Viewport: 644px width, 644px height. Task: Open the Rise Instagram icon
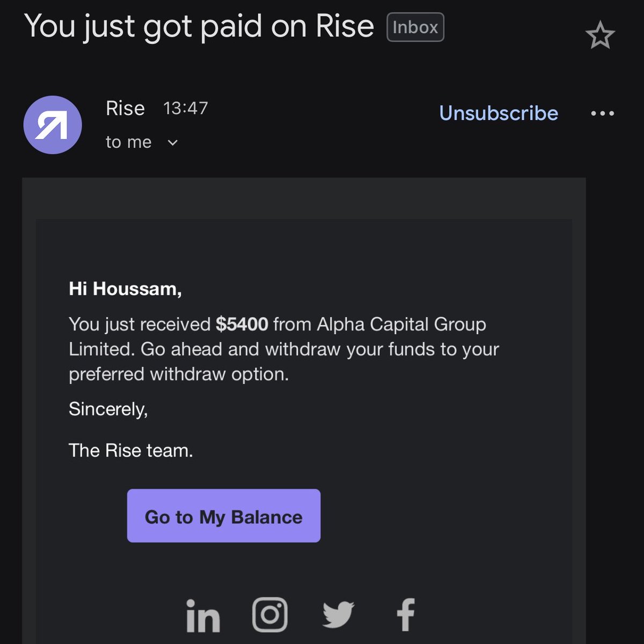coord(270,614)
